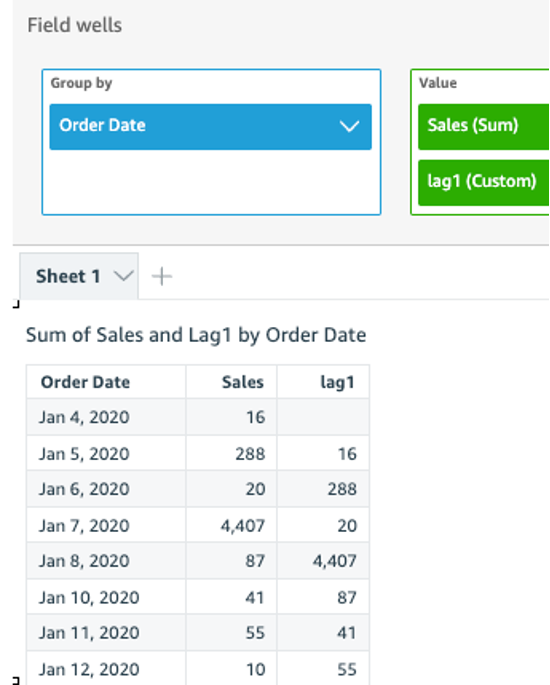The width and height of the screenshot is (550, 685).
Task: Add a new sheet with plus icon
Action: 162,277
